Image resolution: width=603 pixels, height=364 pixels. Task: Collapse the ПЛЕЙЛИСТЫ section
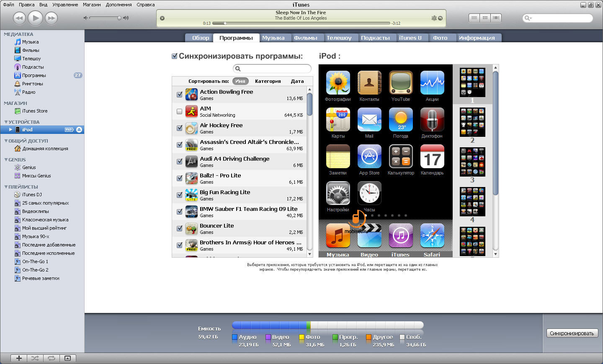6,187
